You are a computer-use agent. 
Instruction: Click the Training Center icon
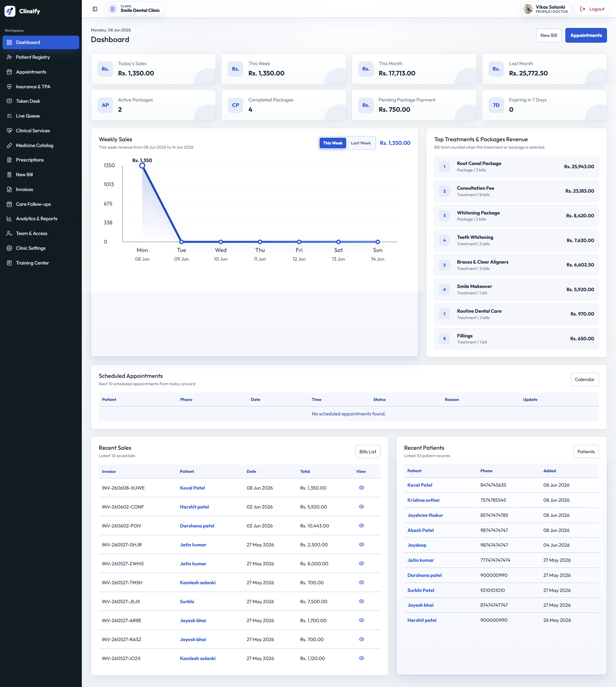point(10,263)
